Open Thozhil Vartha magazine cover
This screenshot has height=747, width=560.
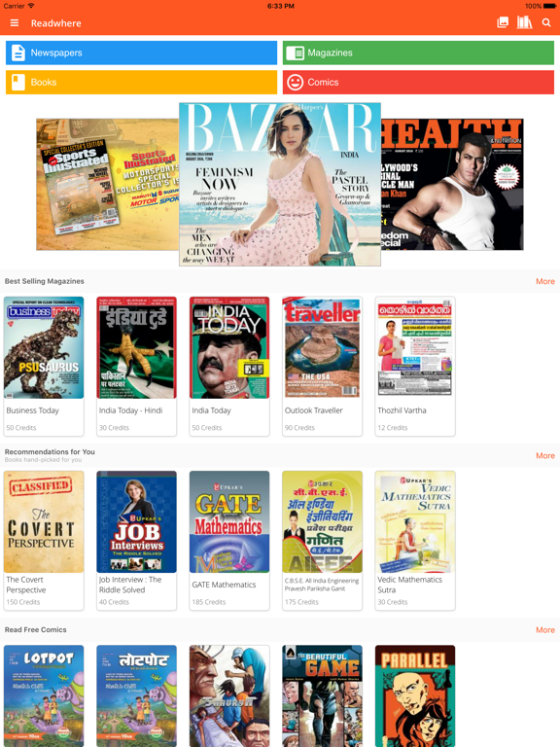point(415,347)
